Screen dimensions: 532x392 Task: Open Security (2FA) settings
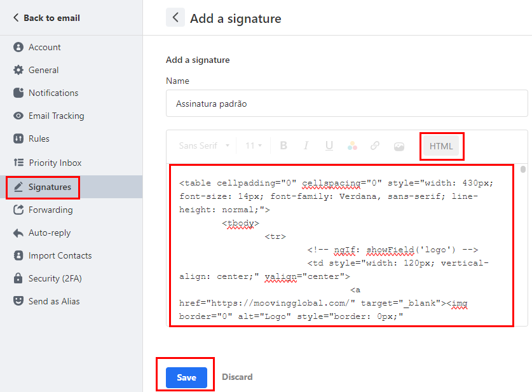(x=55, y=278)
